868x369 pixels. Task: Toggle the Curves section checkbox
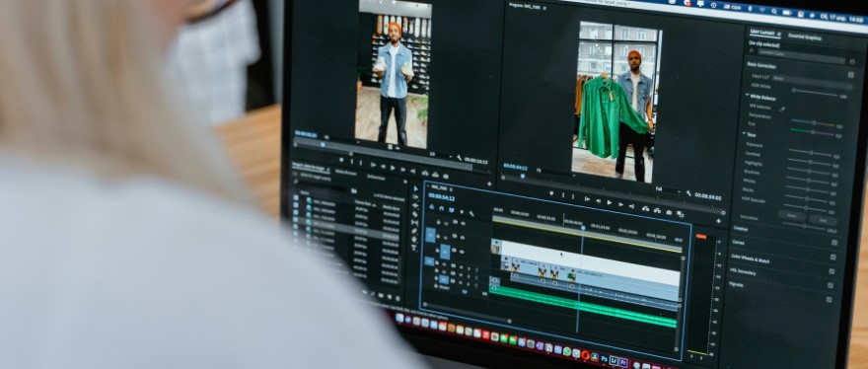[833, 243]
